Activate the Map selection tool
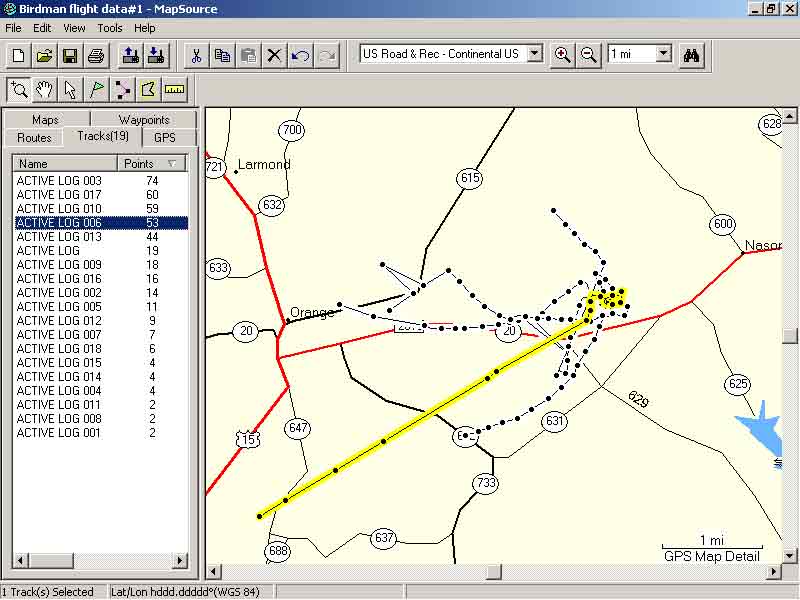The height and width of the screenshot is (600, 800). (x=149, y=90)
